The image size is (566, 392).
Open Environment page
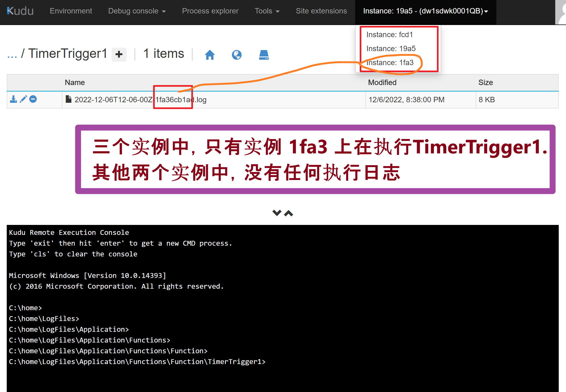pyautogui.click(x=71, y=11)
